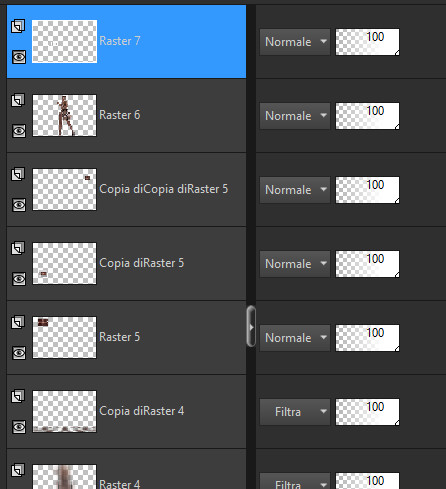Click layer type icon of Copia diRaster 4
446x489 pixels.
click(x=18, y=396)
